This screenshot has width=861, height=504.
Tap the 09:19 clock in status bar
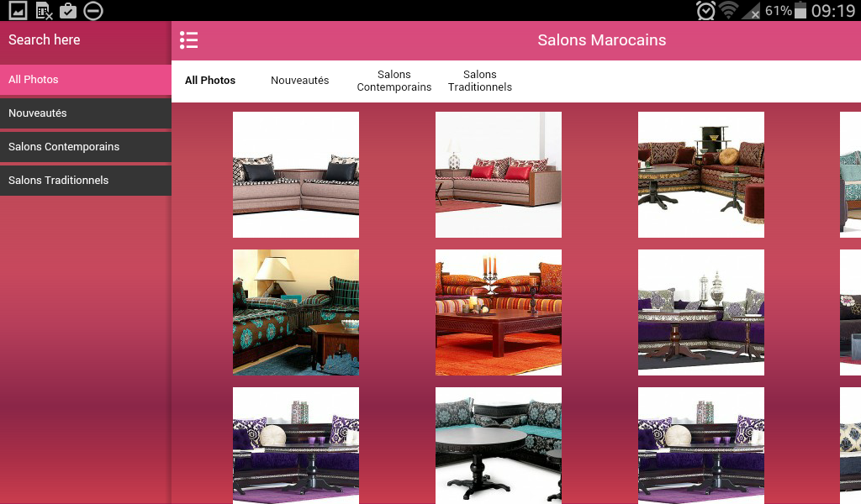tap(833, 10)
